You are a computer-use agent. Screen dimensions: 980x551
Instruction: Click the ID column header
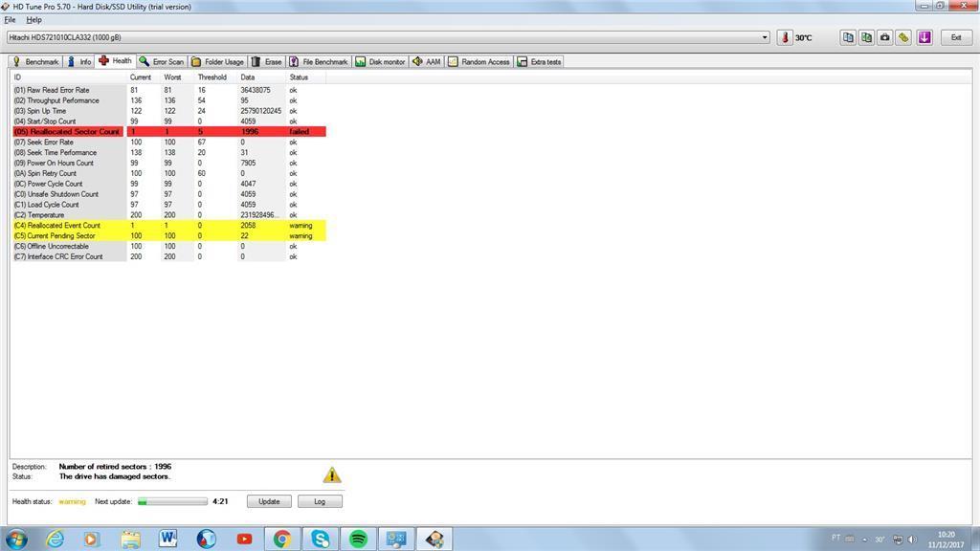coord(69,77)
